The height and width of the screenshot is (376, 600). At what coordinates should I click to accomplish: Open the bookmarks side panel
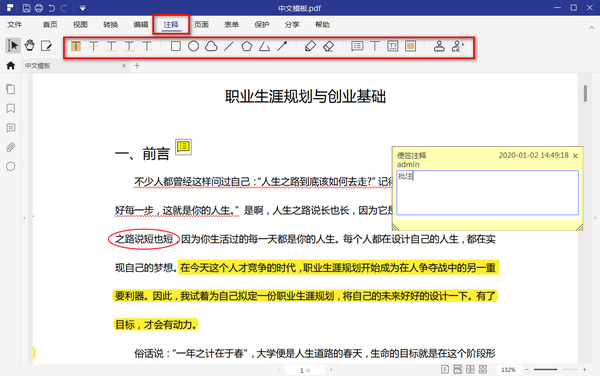[x=11, y=109]
